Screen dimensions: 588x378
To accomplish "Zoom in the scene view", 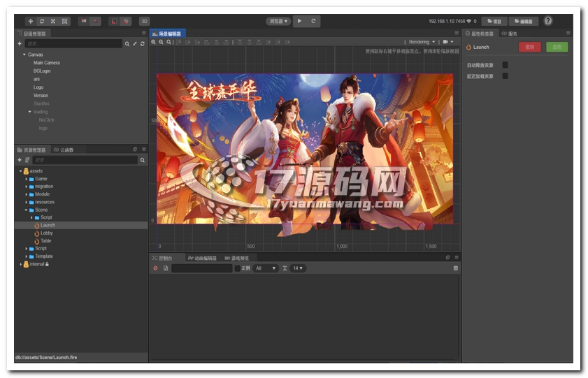I will pyautogui.click(x=153, y=43).
